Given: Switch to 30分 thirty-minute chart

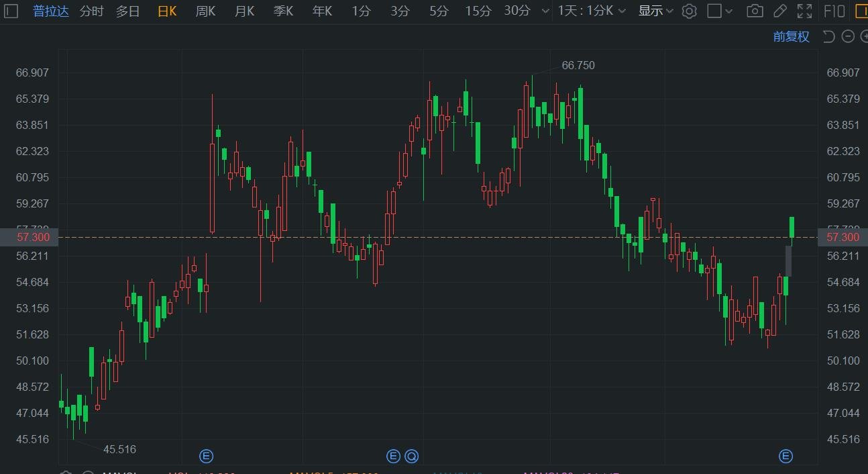Looking at the screenshot, I should tap(517, 11).
